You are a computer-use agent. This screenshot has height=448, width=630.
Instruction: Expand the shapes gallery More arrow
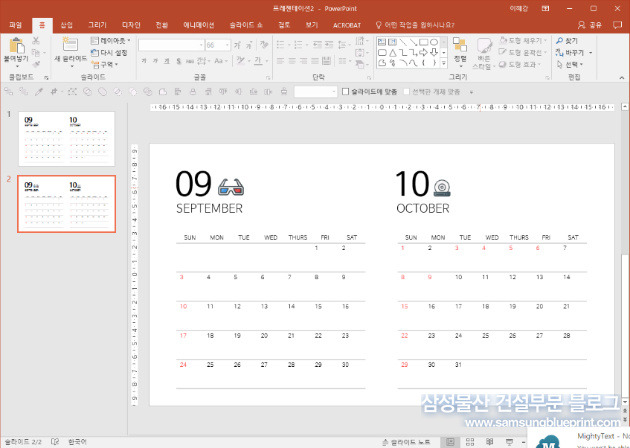click(444, 63)
